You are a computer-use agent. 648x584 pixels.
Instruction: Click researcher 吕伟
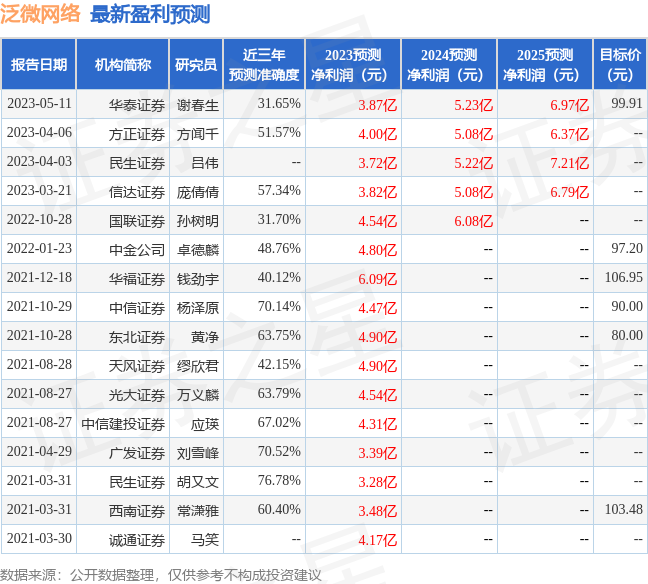pos(205,163)
